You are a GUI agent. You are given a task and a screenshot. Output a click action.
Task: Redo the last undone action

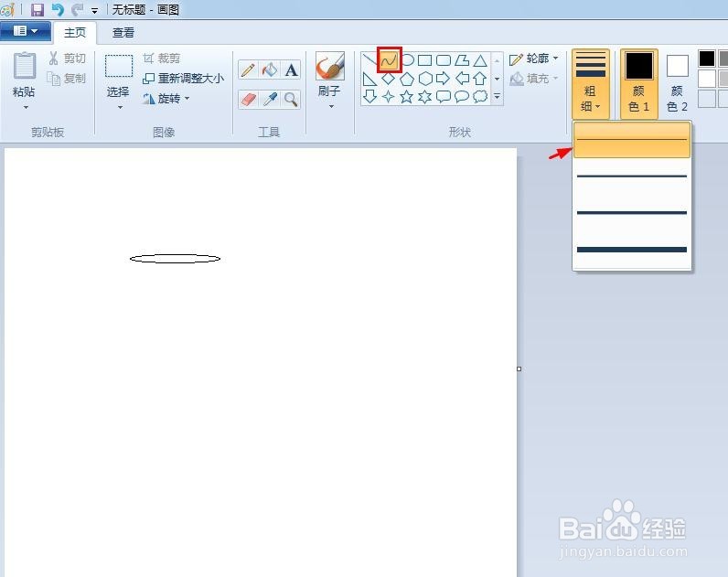point(77,9)
